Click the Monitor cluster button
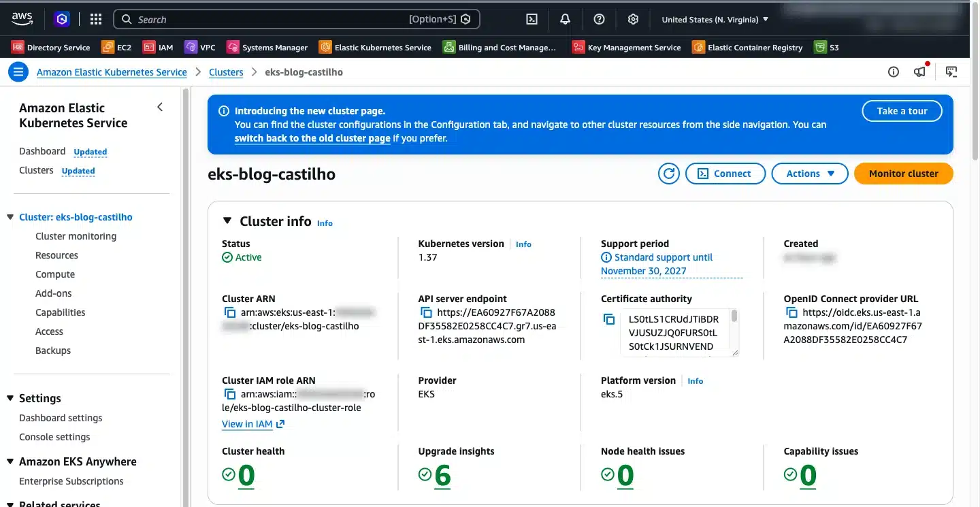The height and width of the screenshot is (507, 980). (904, 174)
